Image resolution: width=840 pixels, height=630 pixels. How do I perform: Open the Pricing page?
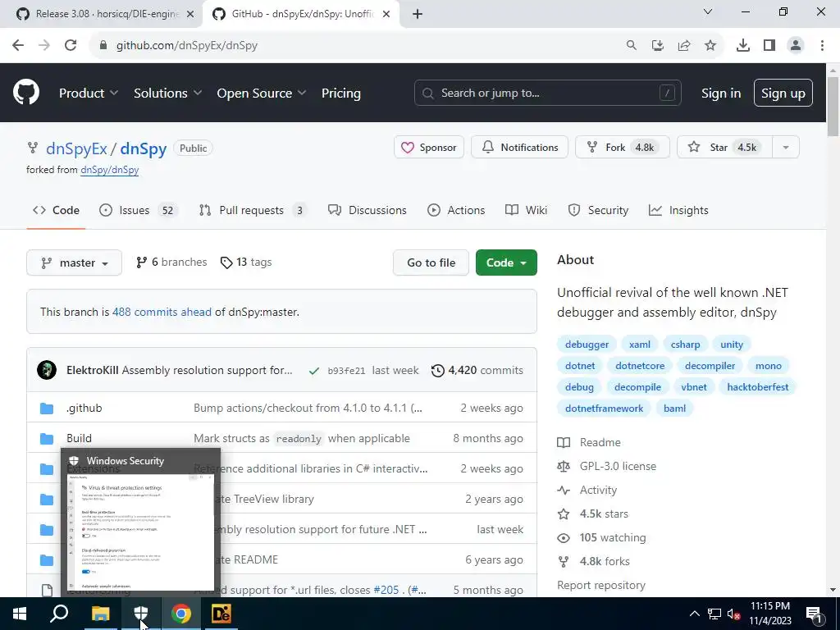(340, 94)
